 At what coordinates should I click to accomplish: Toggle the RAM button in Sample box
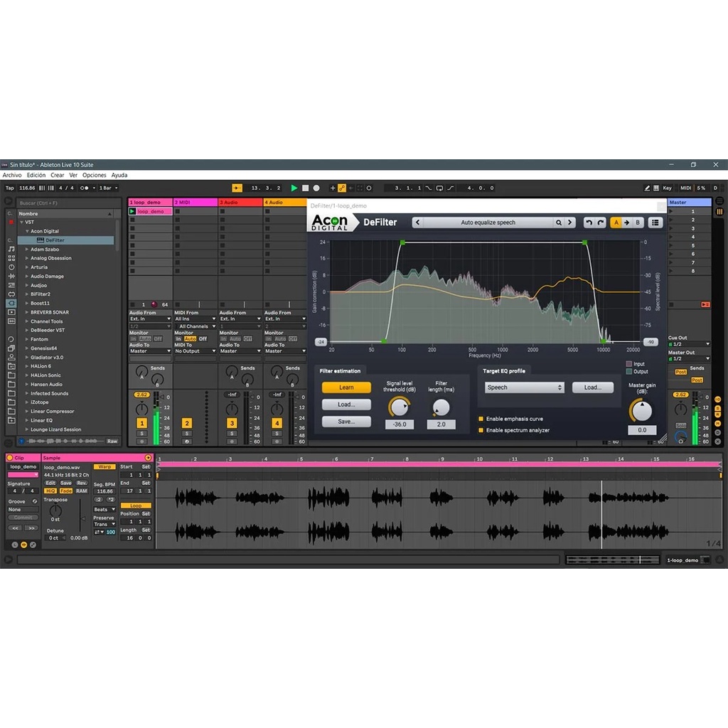pyautogui.click(x=82, y=491)
